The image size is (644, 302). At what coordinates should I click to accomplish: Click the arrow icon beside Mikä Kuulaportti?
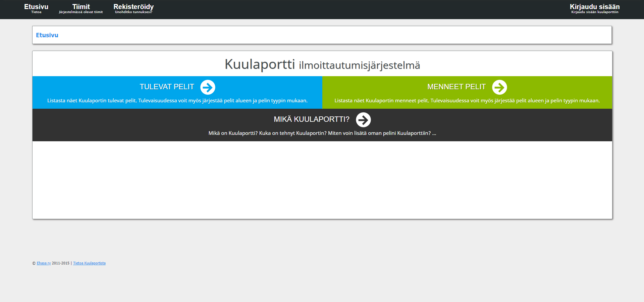pos(363,120)
